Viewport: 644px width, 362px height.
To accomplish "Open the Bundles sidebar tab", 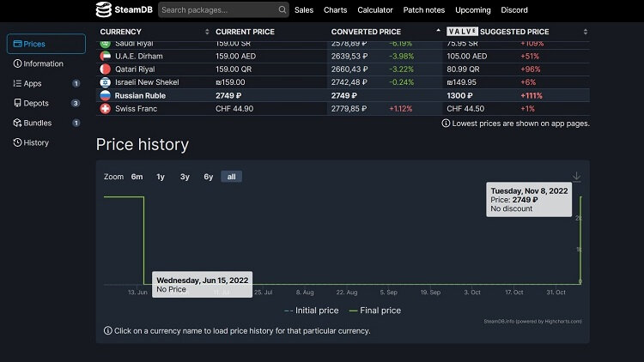I will pyautogui.click(x=46, y=123).
